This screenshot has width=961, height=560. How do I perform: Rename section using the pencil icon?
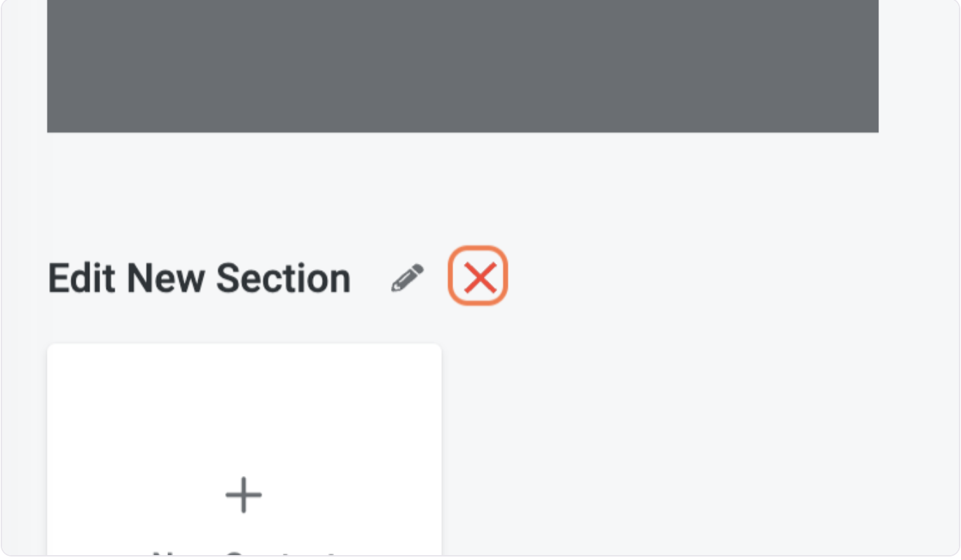point(408,277)
